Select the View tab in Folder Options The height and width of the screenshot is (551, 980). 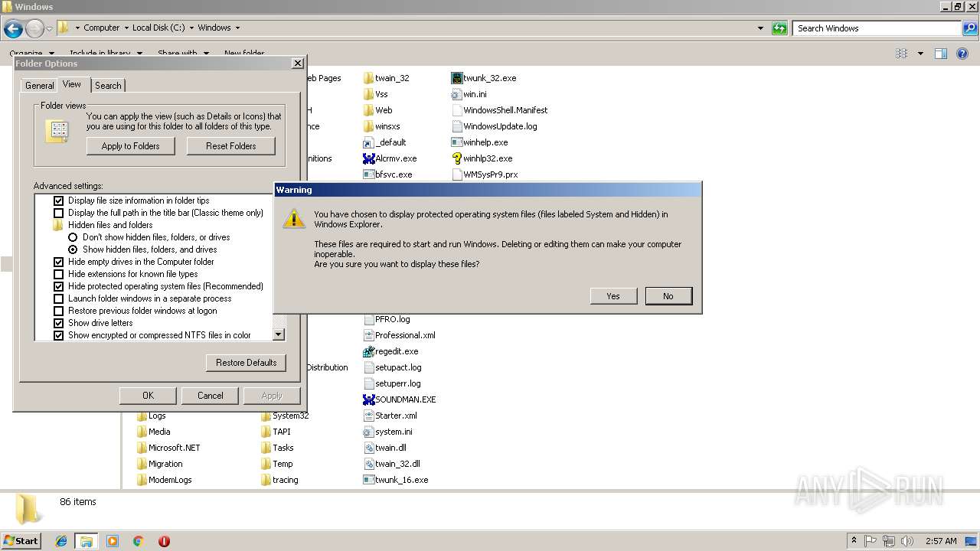72,84
